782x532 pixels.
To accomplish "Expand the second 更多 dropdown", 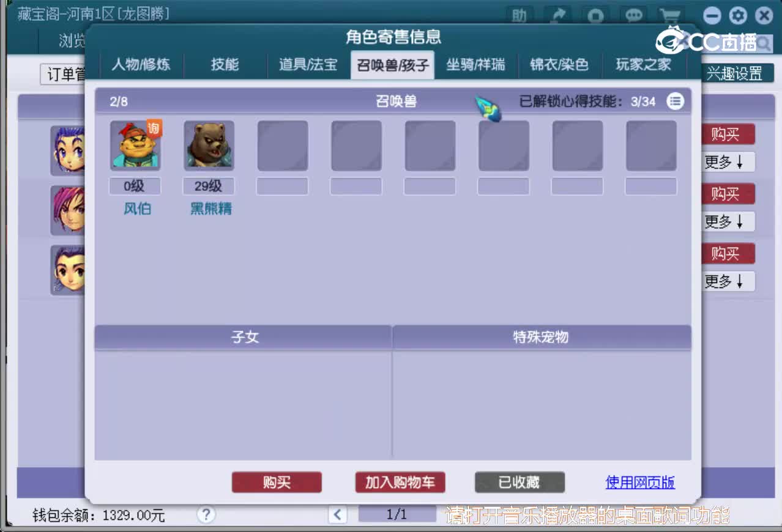I will (728, 221).
